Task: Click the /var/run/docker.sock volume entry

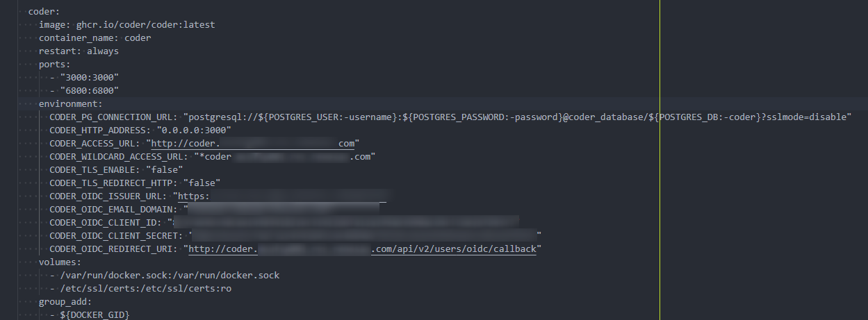Action: (x=170, y=276)
